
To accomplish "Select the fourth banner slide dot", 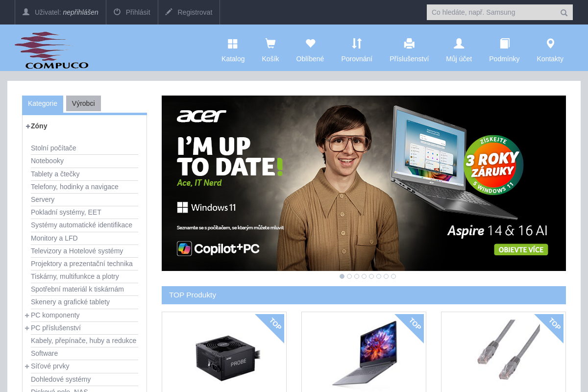I will point(364,276).
